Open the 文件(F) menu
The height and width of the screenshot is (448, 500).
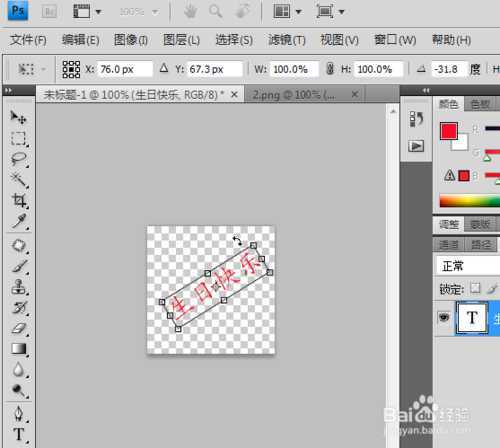point(28,40)
